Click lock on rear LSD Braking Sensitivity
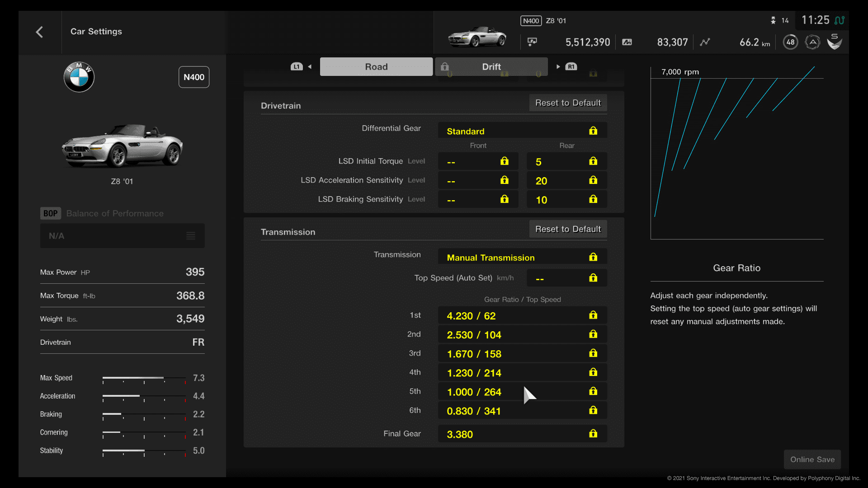868x488 pixels. (x=593, y=199)
